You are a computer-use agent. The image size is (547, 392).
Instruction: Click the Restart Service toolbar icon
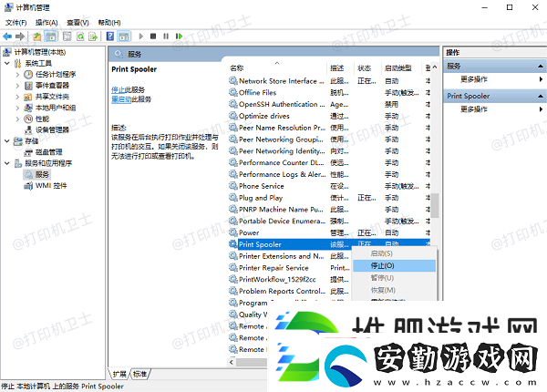click(x=179, y=36)
